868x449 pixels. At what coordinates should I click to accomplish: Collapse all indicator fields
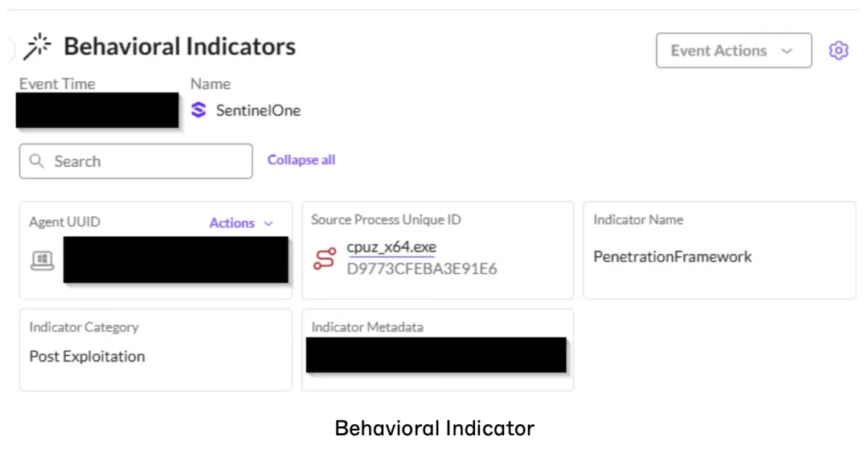[x=301, y=160]
